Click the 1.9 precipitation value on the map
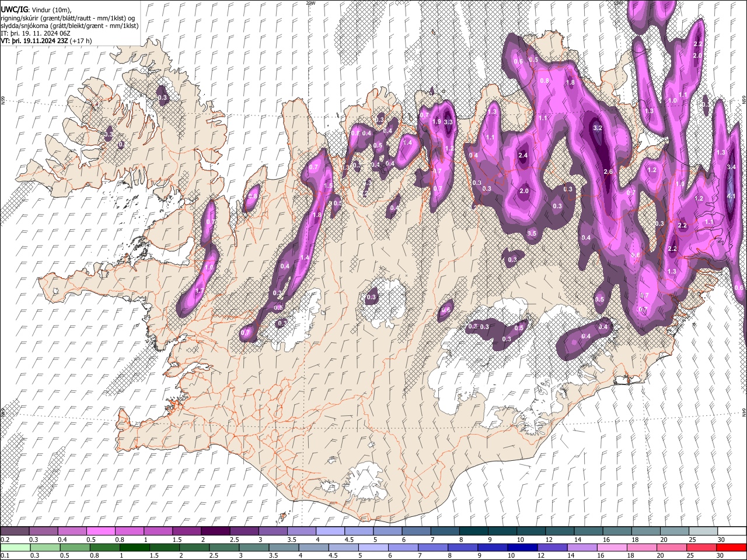Viewport: 747px width, 560px height. pyautogui.click(x=437, y=121)
